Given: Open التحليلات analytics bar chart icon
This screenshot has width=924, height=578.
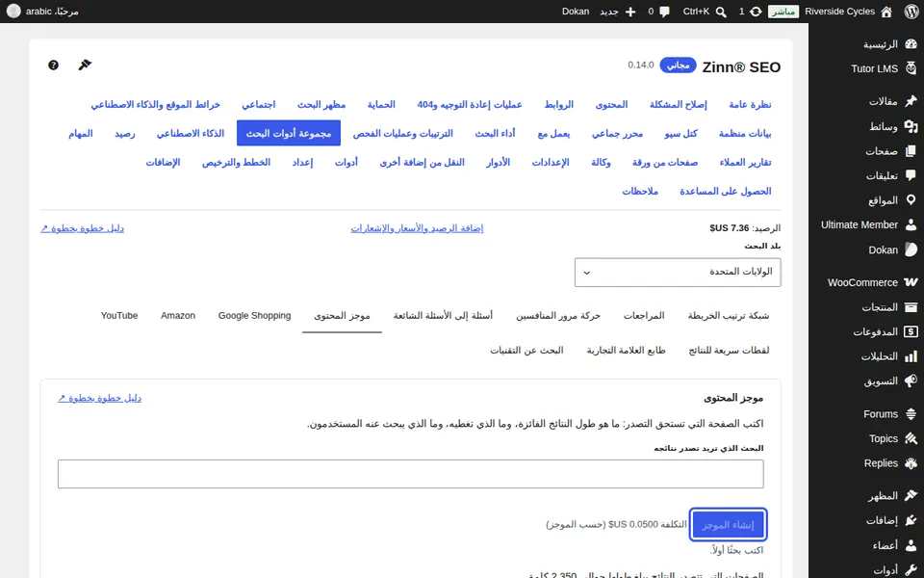Looking at the screenshot, I should pos(911,356).
